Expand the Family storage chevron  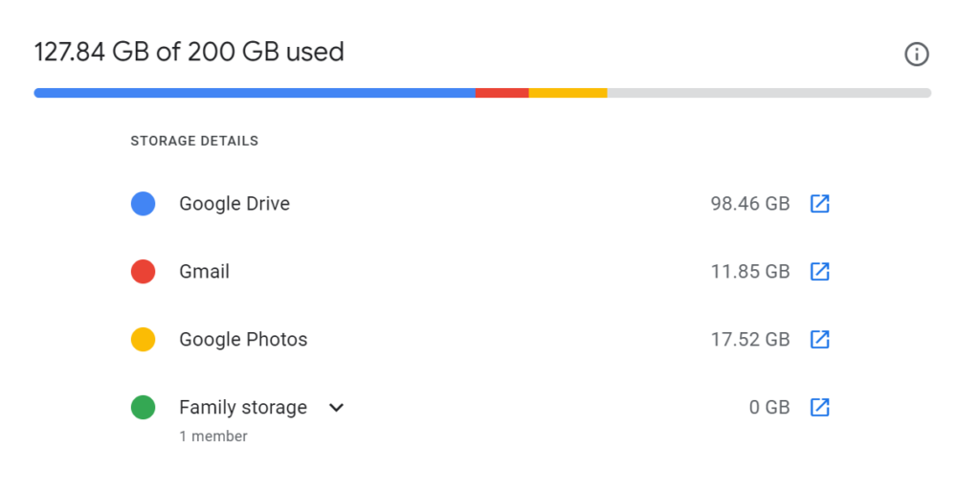pyautogui.click(x=336, y=408)
